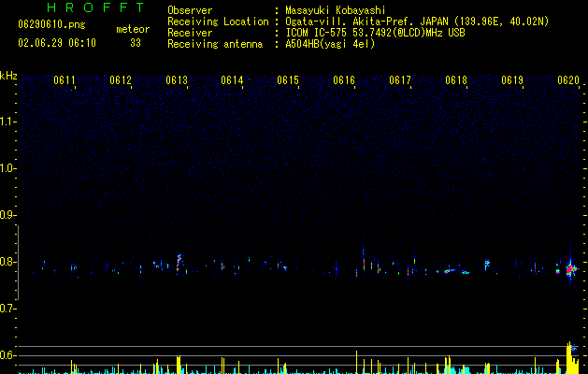This screenshot has width=588, height=374.
Task: Click the 0618 time marker
Action: pos(456,80)
